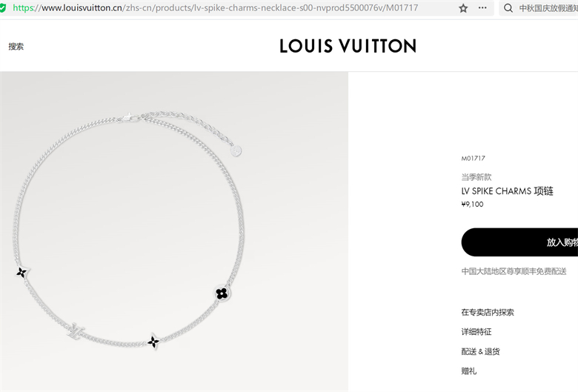Click the round black flower charm
The height and width of the screenshot is (392, 578).
click(222, 293)
